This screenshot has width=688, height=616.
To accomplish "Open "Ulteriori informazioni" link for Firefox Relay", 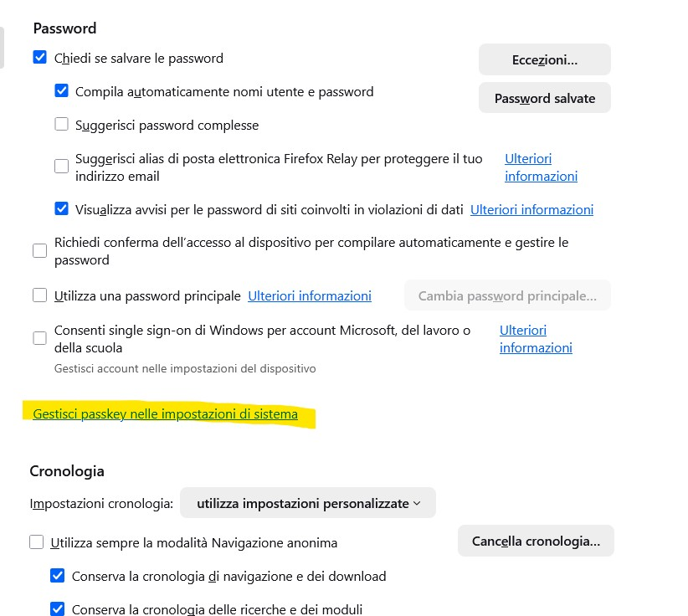I will (541, 167).
